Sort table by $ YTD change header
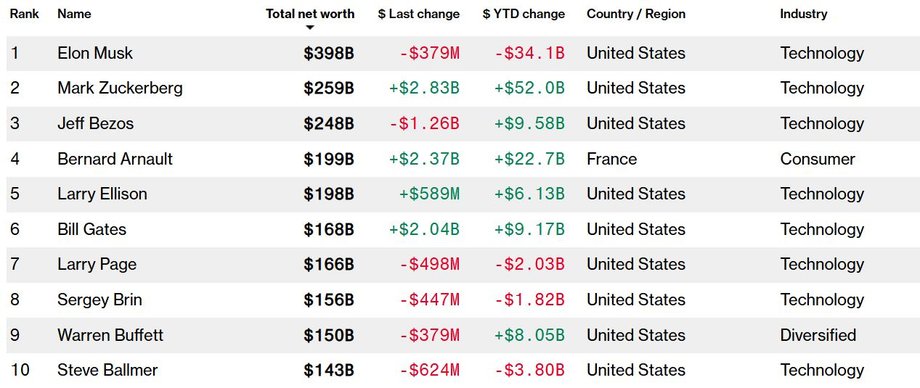The width and height of the screenshot is (920, 388). point(523,14)
